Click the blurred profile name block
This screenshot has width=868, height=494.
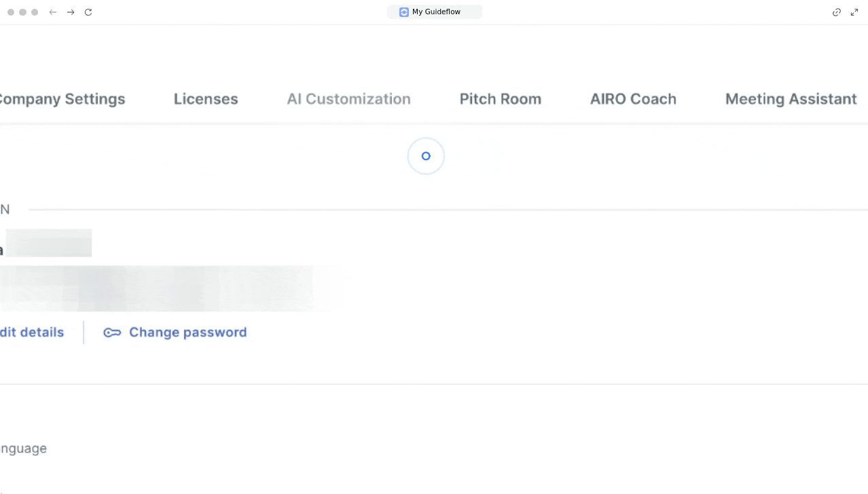pos(49,244)
